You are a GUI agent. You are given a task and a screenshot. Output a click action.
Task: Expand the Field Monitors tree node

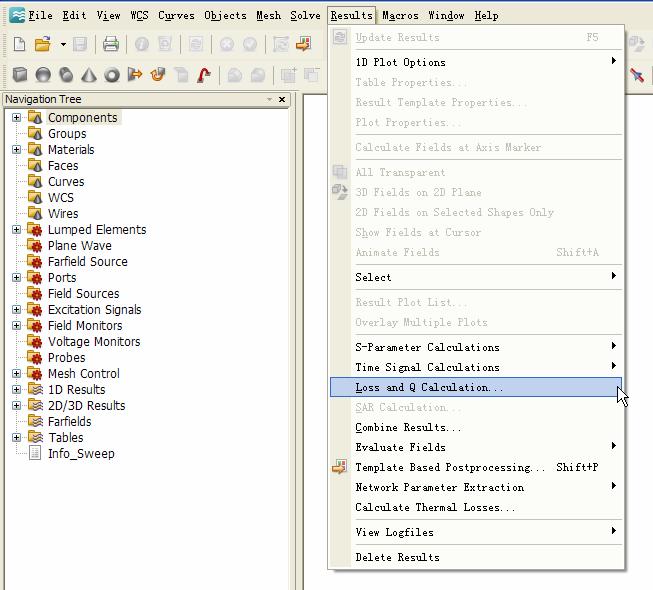pyautogui.click(x=16, y=326)
